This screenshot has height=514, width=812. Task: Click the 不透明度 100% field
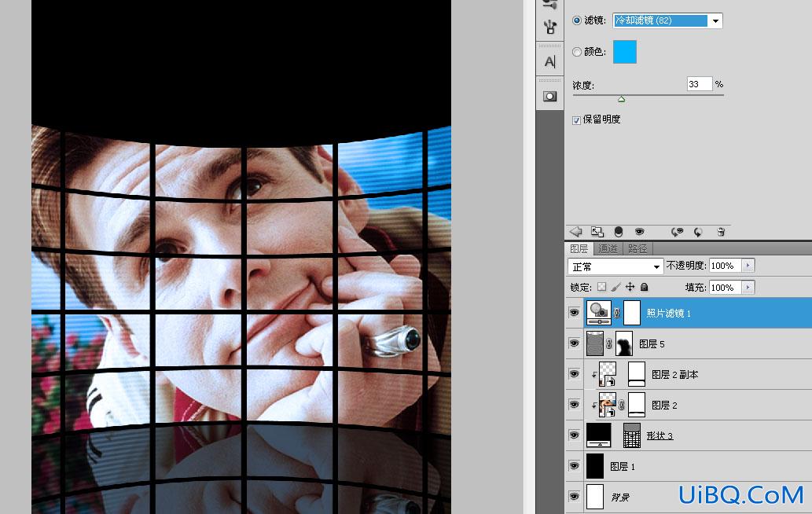click(725, 266)
